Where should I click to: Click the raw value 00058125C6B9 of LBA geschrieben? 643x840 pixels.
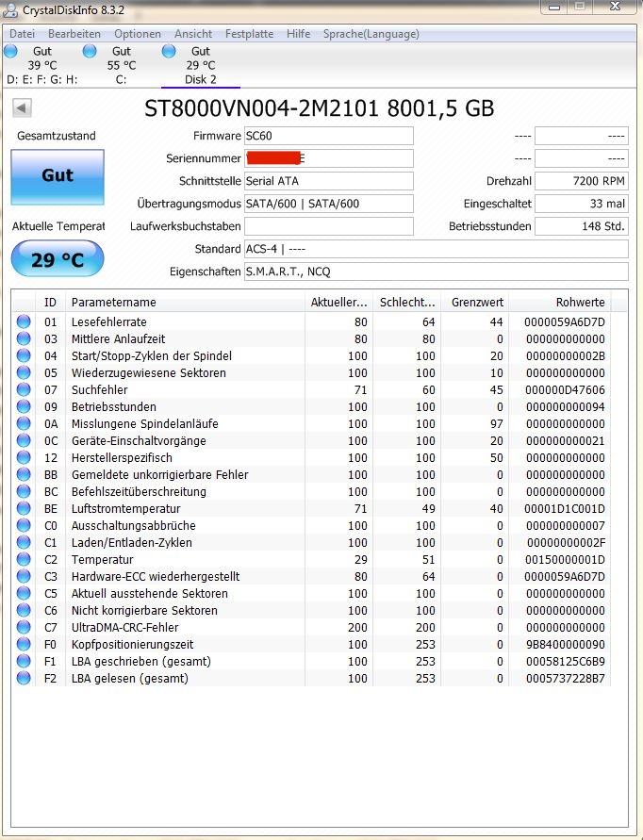pyautogui.click(x=566, y=662)
